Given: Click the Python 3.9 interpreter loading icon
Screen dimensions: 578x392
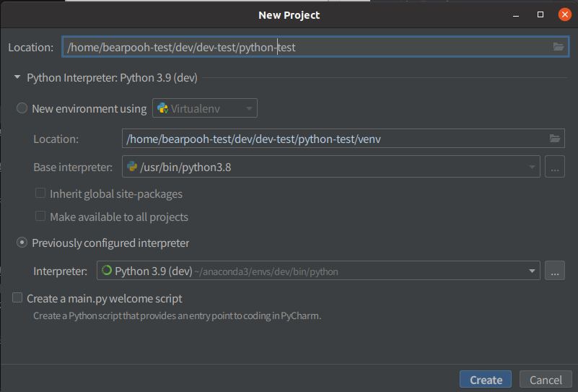Looking at the screenshot, I should coord(107,271).
